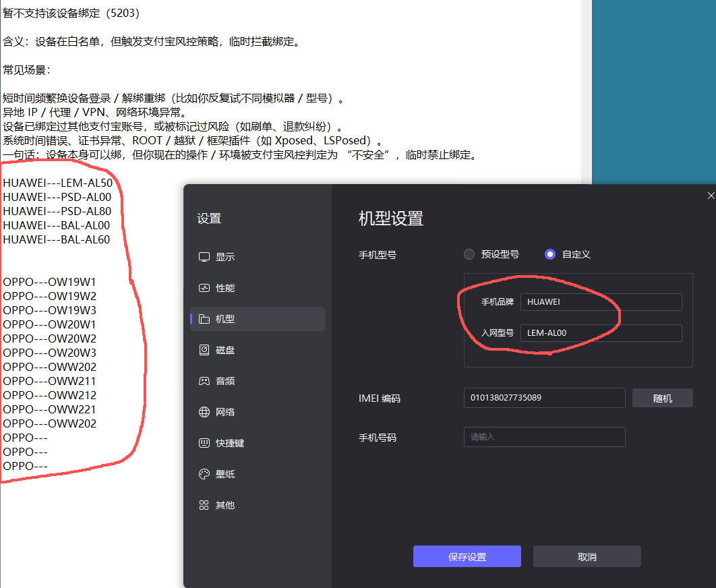Click the Performance icon in settings sidebar

coord(204,288)
